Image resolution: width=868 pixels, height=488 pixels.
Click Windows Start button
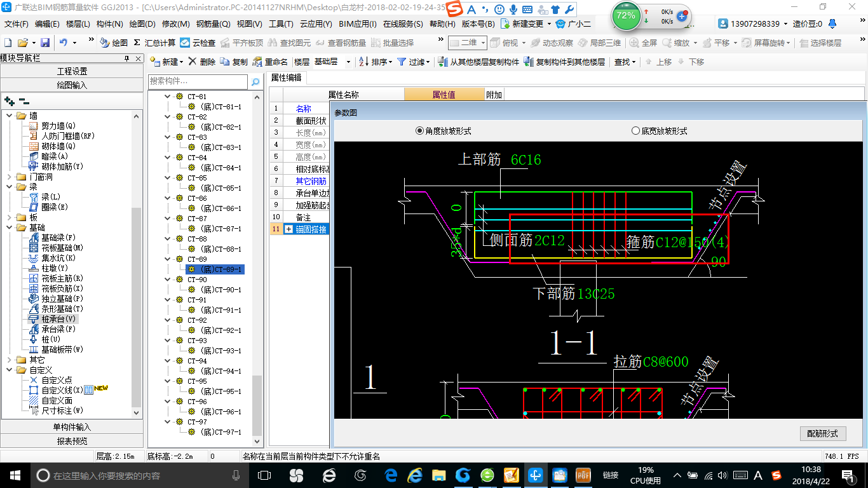pyautogui.click(x=15, y=475)
